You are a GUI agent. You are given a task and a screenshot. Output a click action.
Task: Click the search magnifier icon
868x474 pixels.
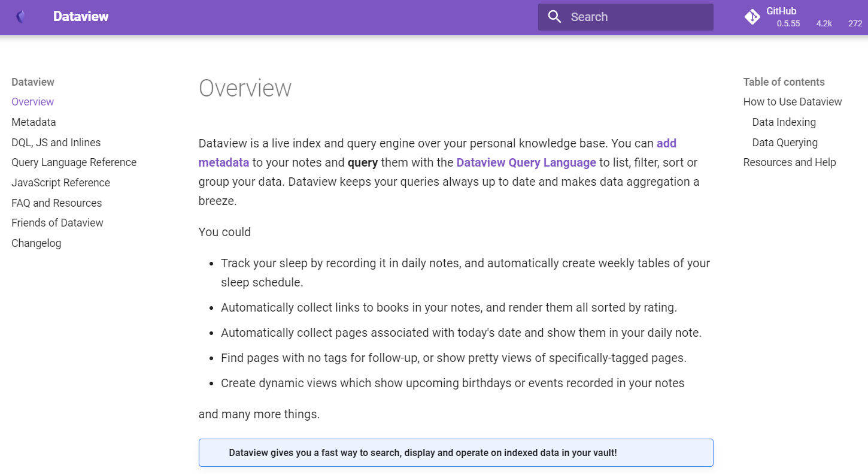[554, 17]
